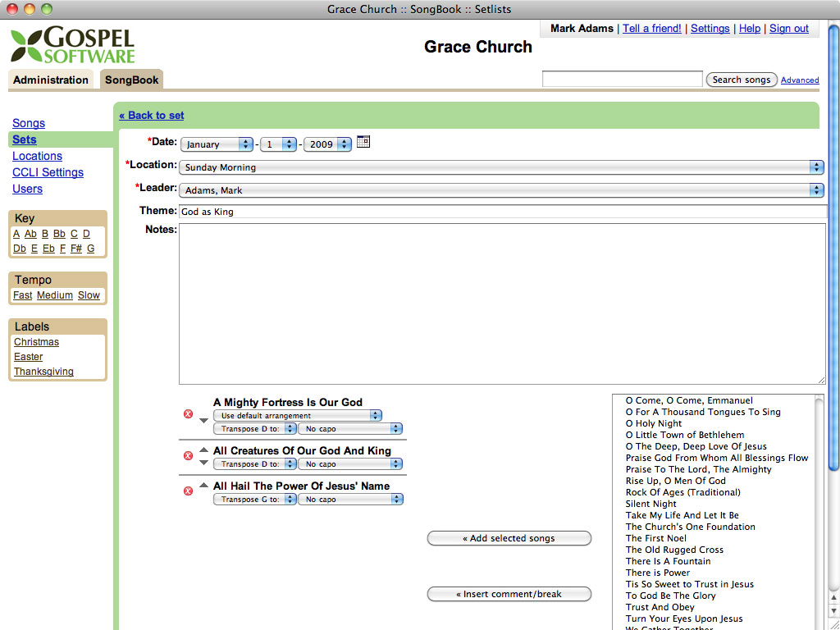Follow the Back to set link
This screenshot has height=630, width=840.
(152, 115)
